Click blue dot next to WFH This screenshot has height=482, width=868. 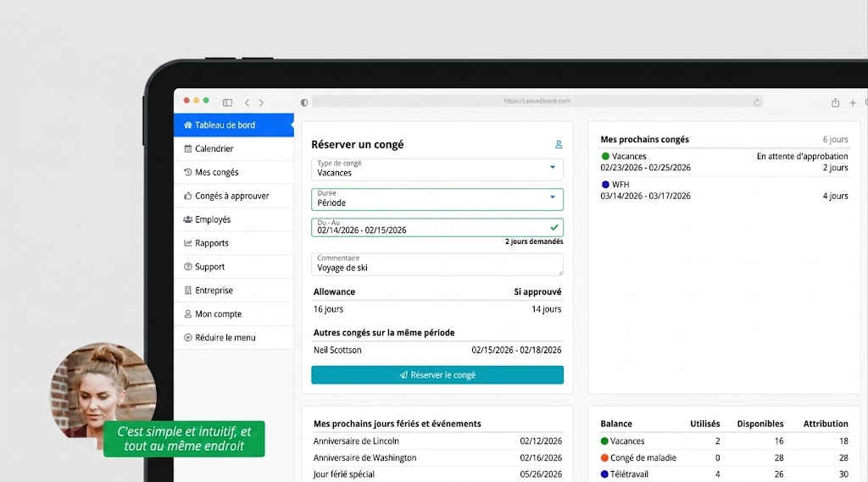605,185
